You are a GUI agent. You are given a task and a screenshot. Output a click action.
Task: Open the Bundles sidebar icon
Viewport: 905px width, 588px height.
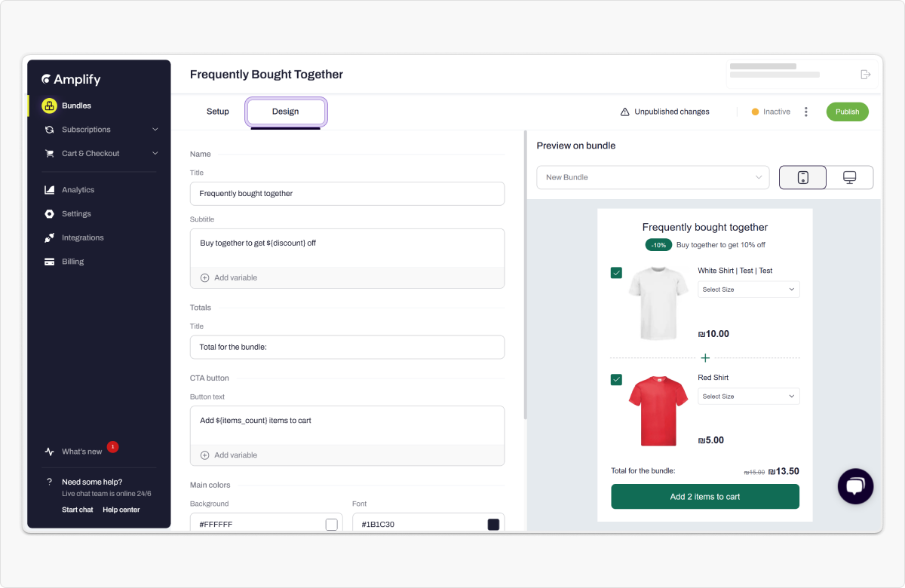coord(49,106)
